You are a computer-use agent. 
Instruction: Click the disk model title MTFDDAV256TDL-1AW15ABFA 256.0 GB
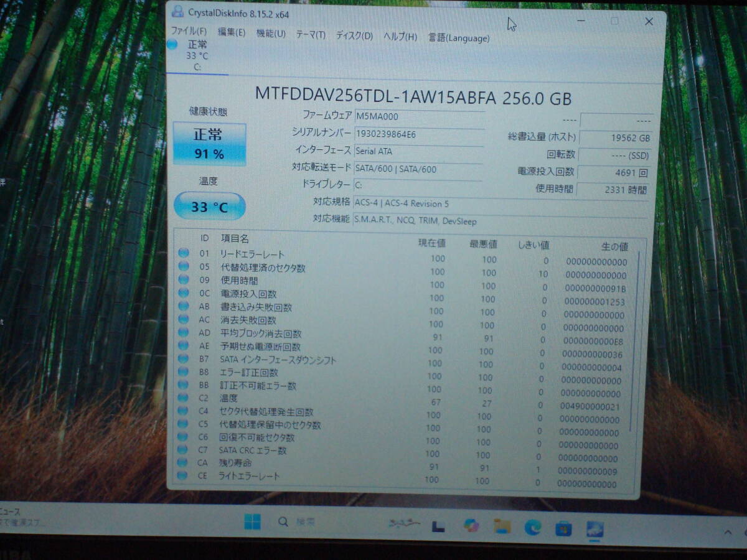pos(413,97)
